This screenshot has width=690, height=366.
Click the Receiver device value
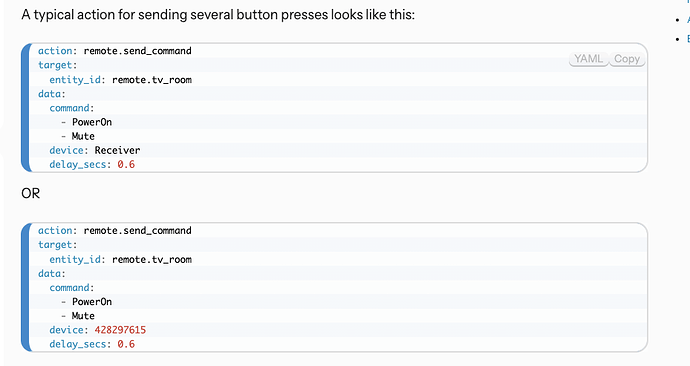[117, 150]
